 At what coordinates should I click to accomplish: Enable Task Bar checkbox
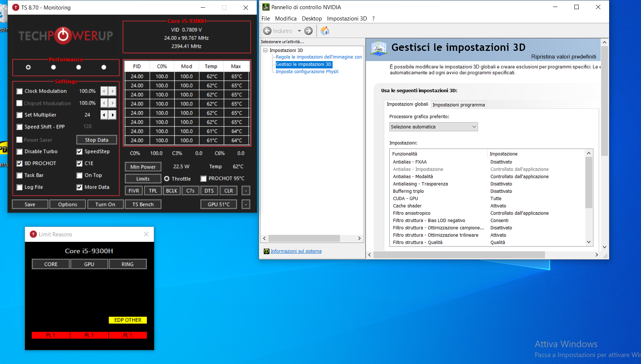pyautogui.click(x=19, y=175)
